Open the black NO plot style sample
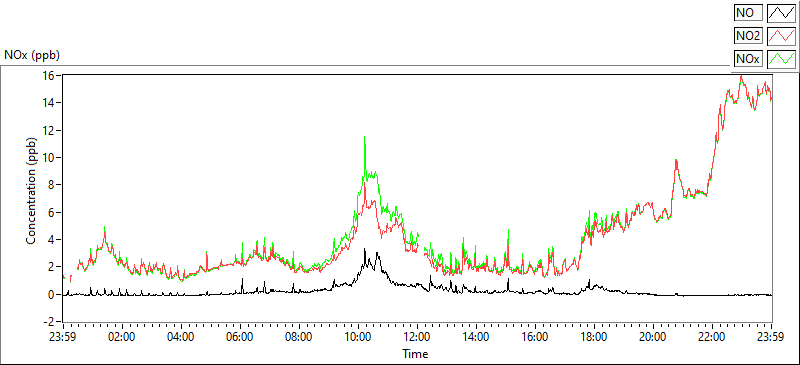Image resolution: width=800 pixels, height=365 pixels. pos(782,12)
